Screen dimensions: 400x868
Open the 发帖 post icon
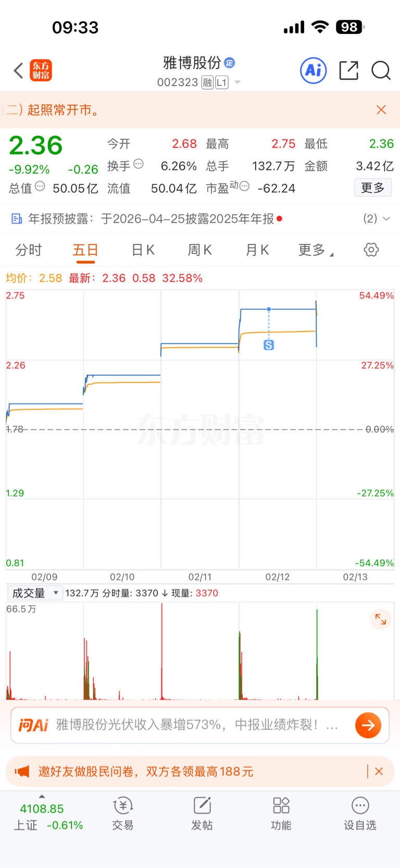[202, 813]
